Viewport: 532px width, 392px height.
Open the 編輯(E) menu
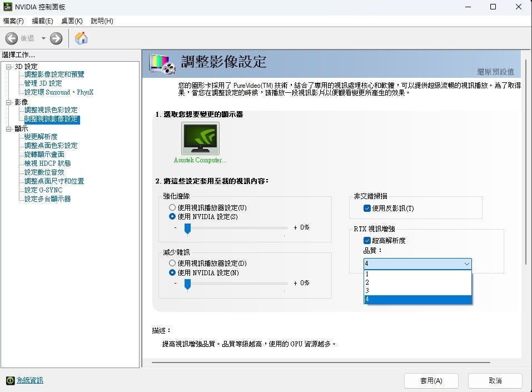coord(42,21)
